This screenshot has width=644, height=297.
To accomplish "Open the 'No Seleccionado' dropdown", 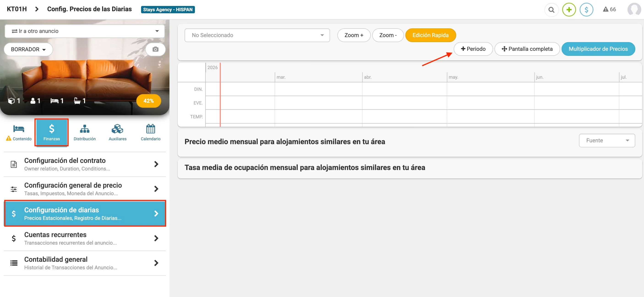I will click(x=257, y=35).
